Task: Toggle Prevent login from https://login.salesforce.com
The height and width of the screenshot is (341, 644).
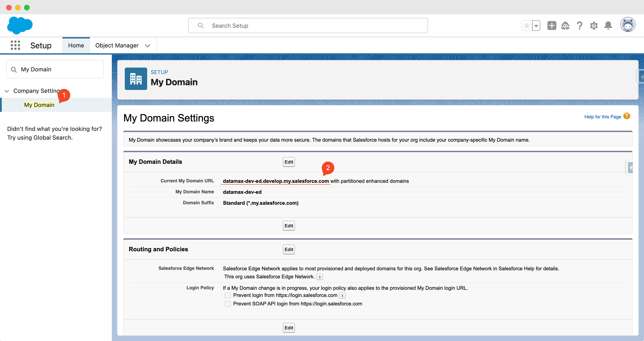Action: click(x=227, y=295)
